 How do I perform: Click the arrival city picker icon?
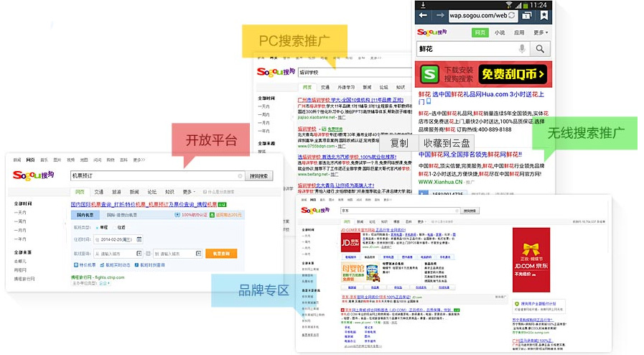pos(198,254)
